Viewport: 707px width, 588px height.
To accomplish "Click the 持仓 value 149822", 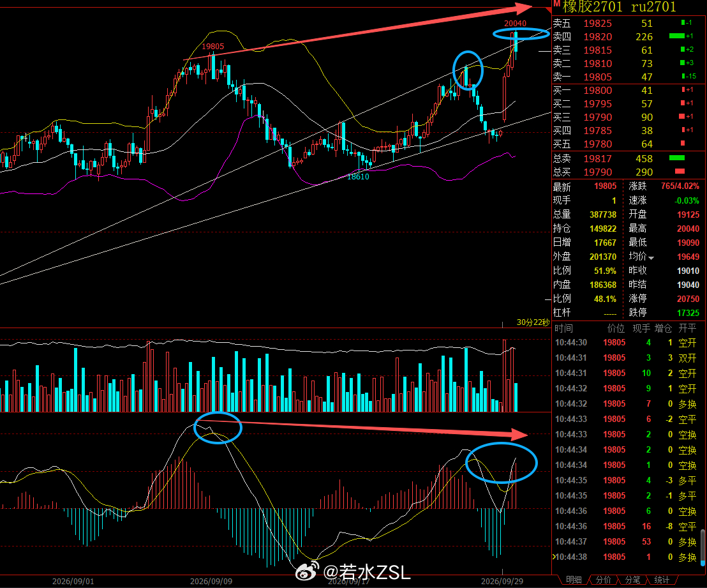I will (603, 229).
